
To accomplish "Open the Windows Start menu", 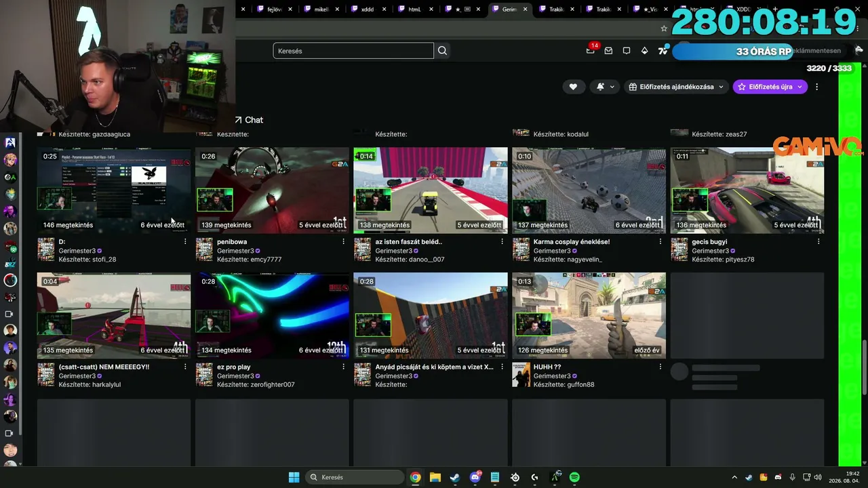I will tap(294, 477).
